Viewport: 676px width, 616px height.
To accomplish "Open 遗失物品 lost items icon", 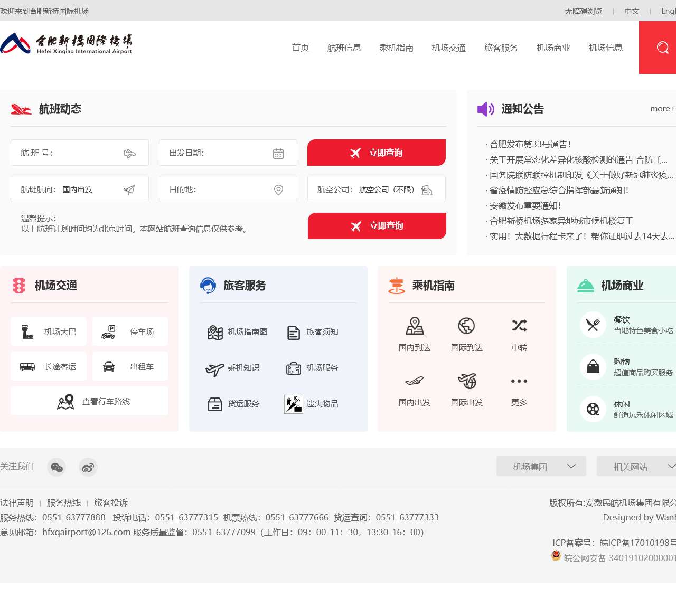I will (x=294, y=404).
